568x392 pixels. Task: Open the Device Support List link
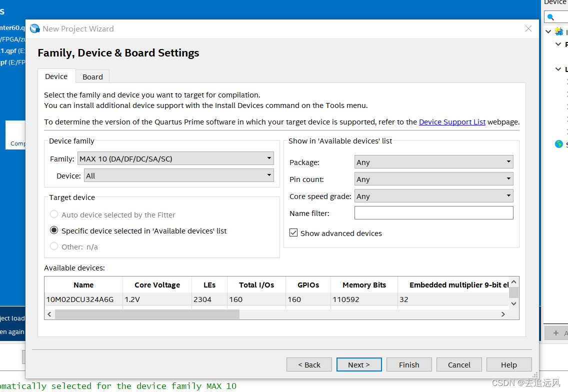pyautogui.click(x=452, y=122)
